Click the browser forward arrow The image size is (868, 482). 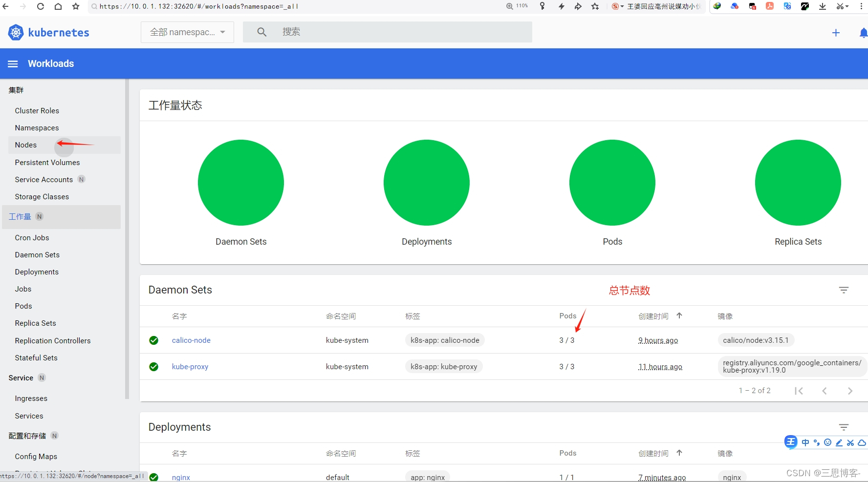click(x=23, y=6)
